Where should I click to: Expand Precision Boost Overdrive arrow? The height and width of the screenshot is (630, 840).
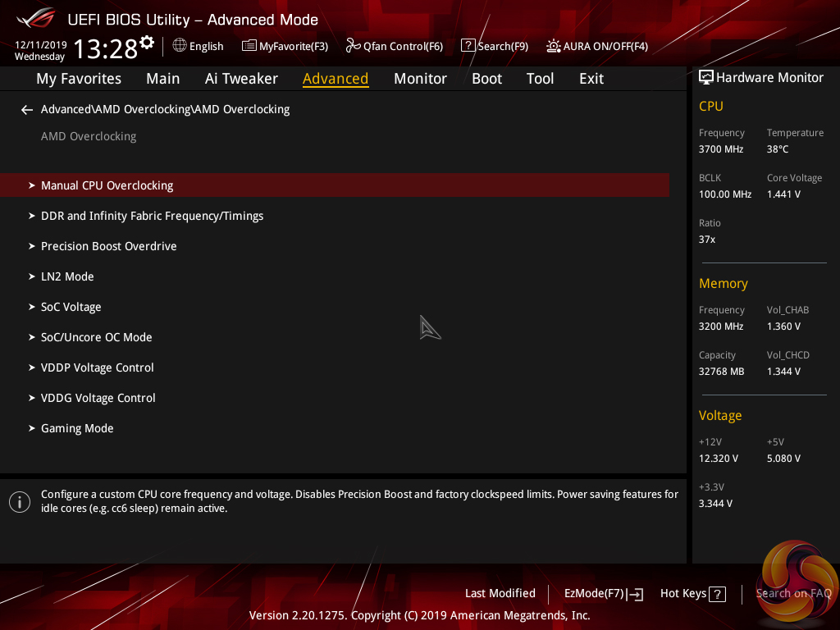pyautogui.click(x=32, y=246)
